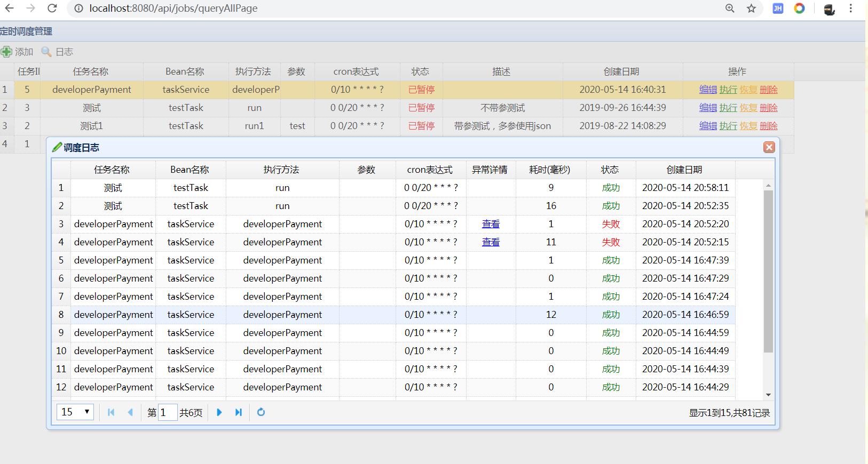View site information in address bar
This screenshot has height=464, width=868.
[78, 8]
